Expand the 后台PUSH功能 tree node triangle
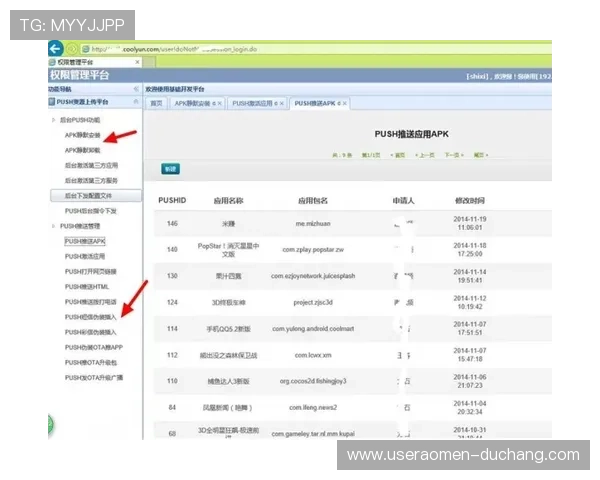 (x=53, y=120)
